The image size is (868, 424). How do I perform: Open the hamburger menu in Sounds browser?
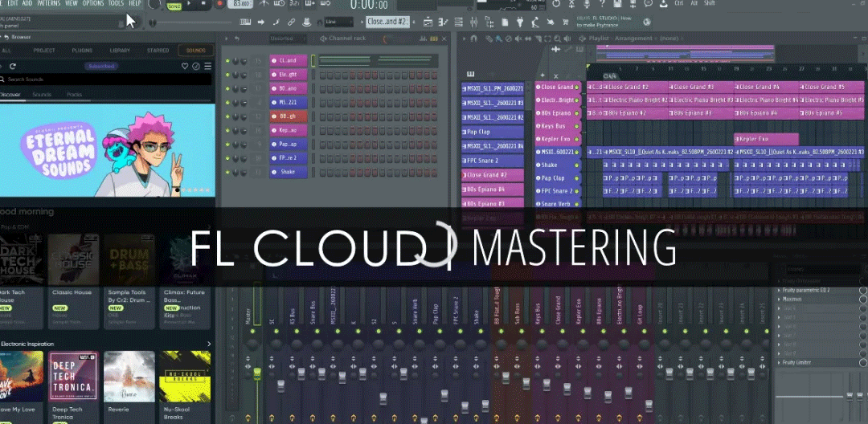pyautogui.click(x=207, y=66)
